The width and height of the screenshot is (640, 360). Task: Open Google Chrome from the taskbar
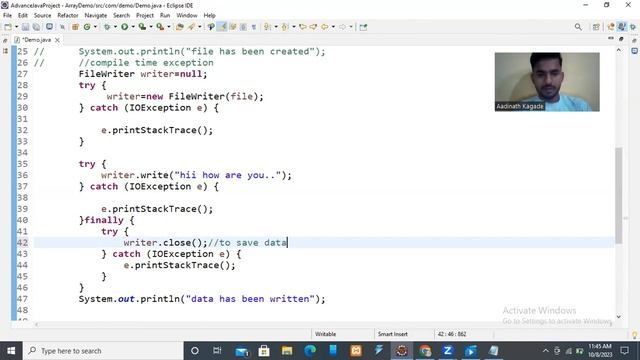click(425, 351)
